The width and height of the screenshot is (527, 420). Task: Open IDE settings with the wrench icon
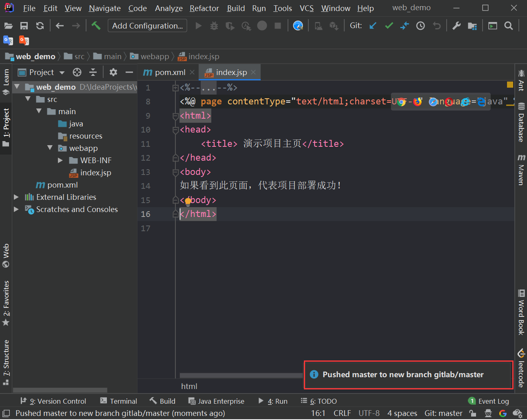456,25
